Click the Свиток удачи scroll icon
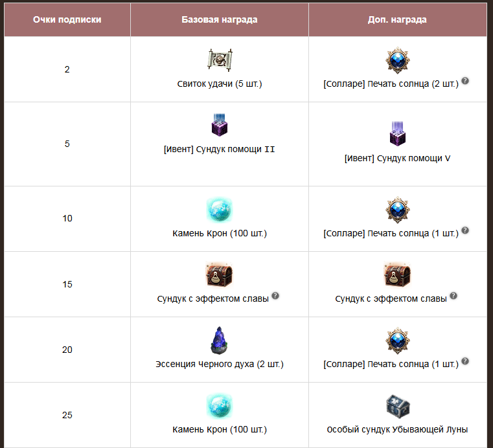Viewport: 493px width, 448px height. (220, 60)
